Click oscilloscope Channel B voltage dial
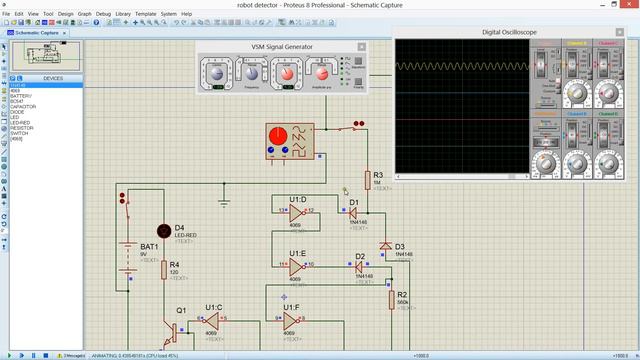 click(x=577, y=164)
